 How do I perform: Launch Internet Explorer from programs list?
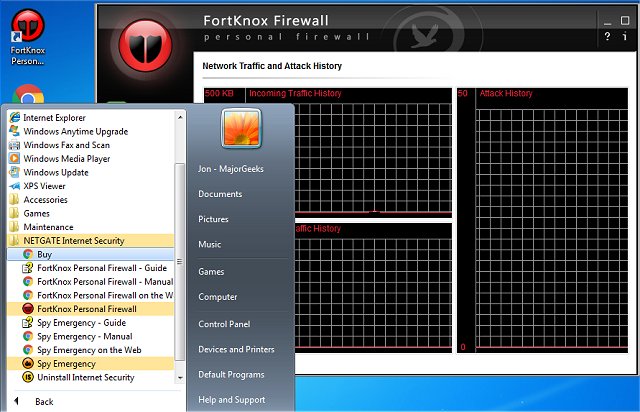click(x=90, y=118)
